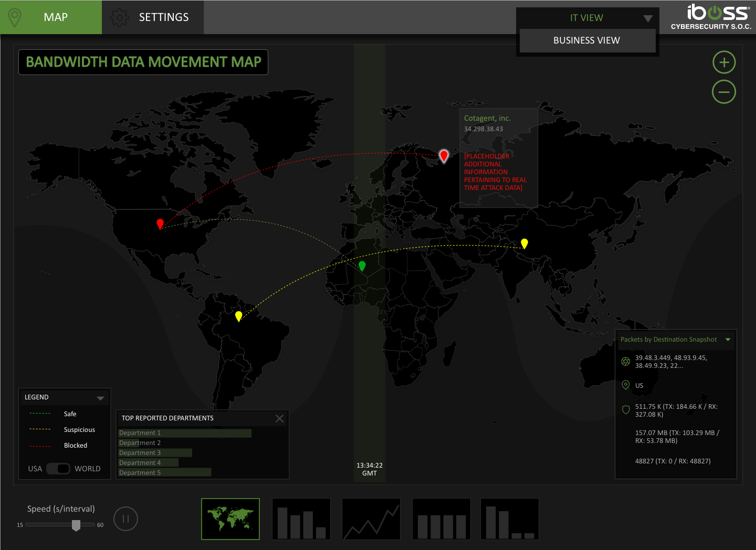Click the WORLD label of the toggle
Image resolution: width=756 pixels, height=550 pixels.
tap(88, 469)
